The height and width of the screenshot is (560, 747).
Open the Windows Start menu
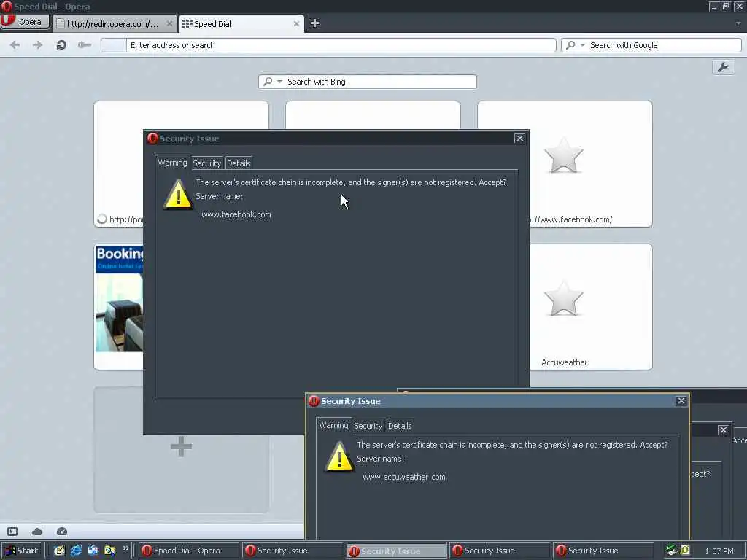point(22,551)
